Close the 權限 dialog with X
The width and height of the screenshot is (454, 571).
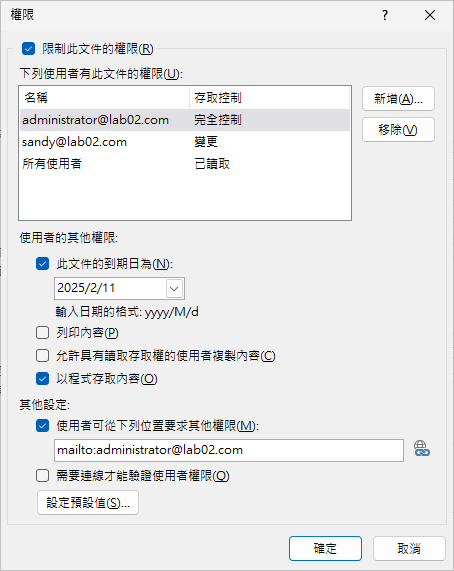point(430,15)
